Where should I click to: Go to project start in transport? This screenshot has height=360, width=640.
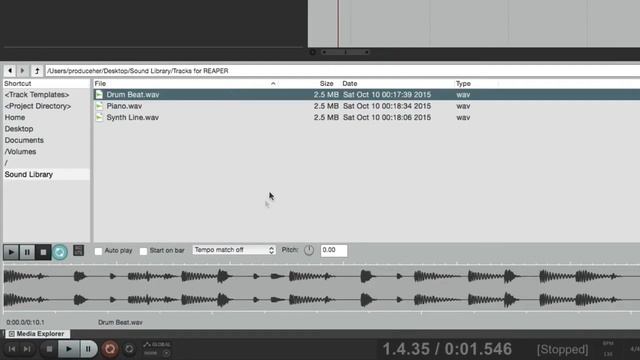tap(12, 349)
